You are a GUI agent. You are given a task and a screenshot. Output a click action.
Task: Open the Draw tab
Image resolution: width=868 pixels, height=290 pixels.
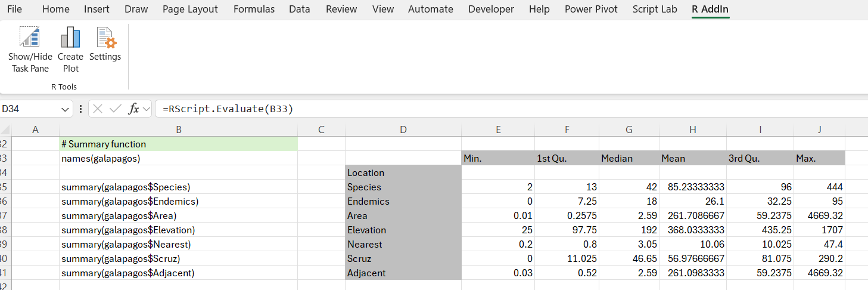pyautogui.click(x=136, y=9)
